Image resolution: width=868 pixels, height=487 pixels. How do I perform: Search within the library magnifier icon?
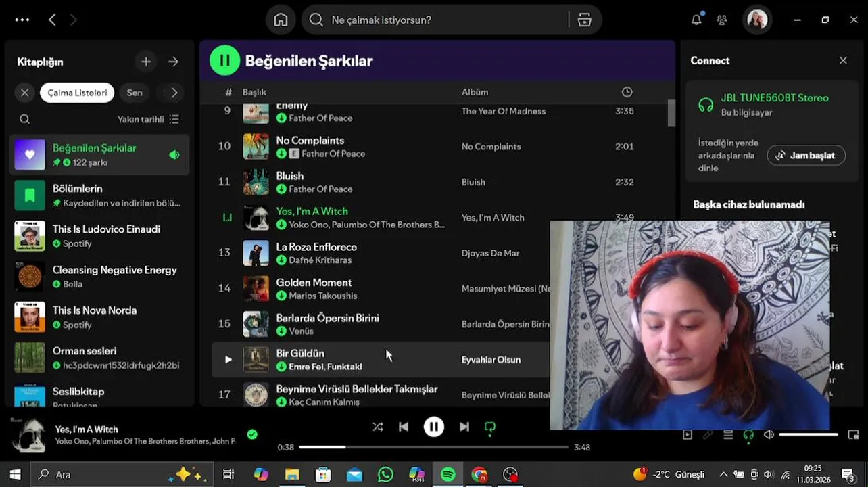[x=25, y=119]
